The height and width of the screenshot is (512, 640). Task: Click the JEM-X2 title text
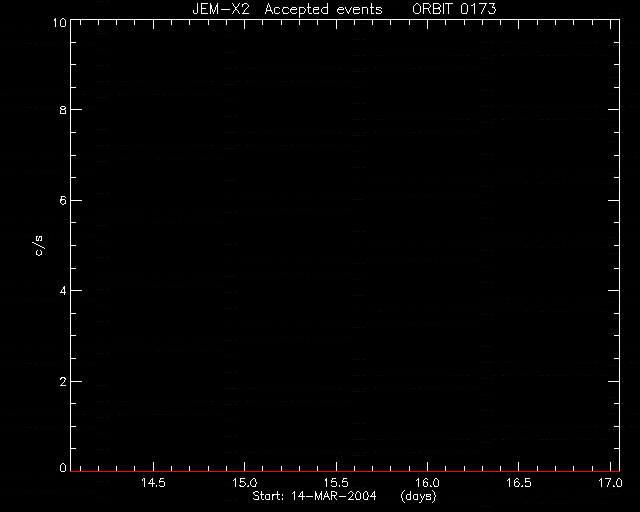coord(221,9)
